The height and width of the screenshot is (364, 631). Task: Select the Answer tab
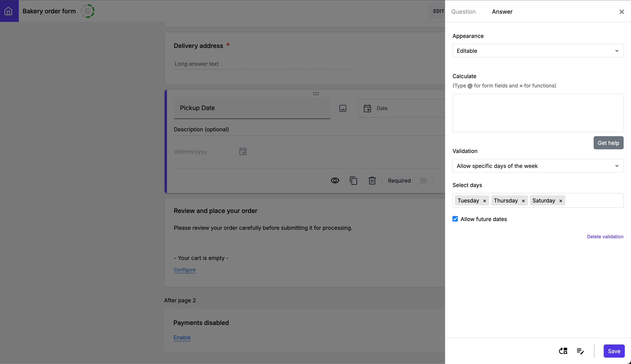tap(502, 12)
